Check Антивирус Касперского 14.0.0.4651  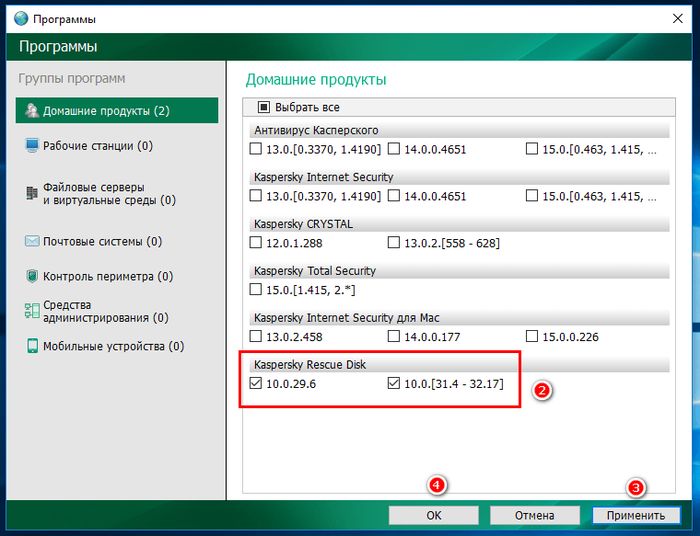pos(393,149)
